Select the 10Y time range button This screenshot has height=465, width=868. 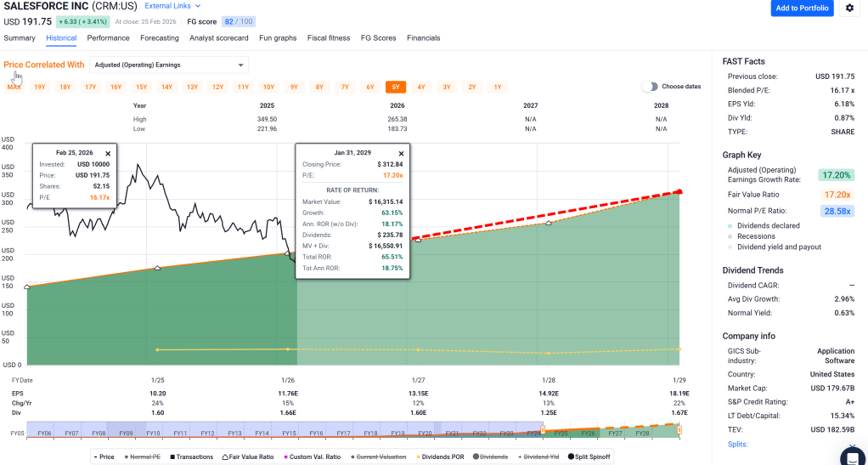268,87
